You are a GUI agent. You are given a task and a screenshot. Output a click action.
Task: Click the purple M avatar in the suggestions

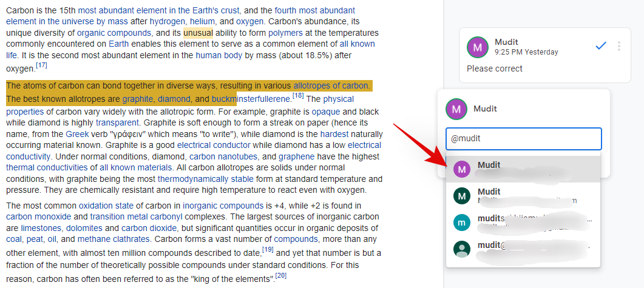tap(462, 170)
